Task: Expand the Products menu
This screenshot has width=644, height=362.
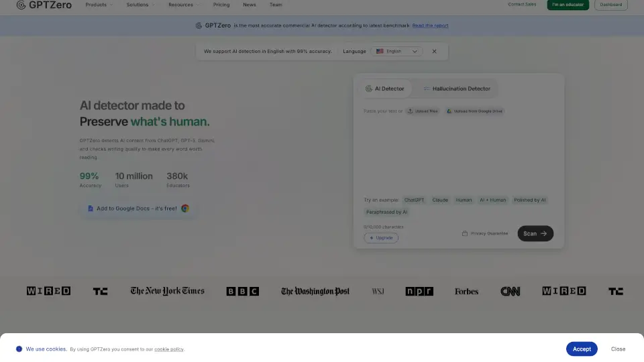Action: point(99,5)
